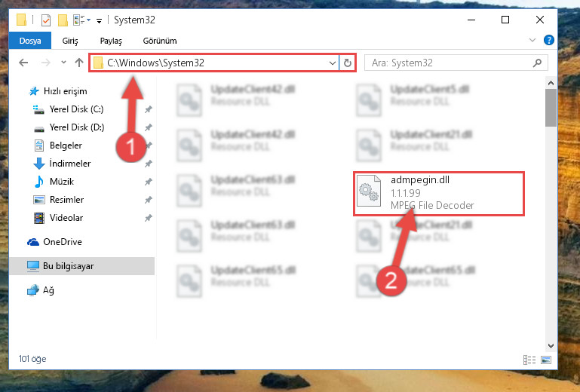This screenshot has height=392, width=580.
Task: Open the Explorer help icon
Action: [x=548, y=40]
